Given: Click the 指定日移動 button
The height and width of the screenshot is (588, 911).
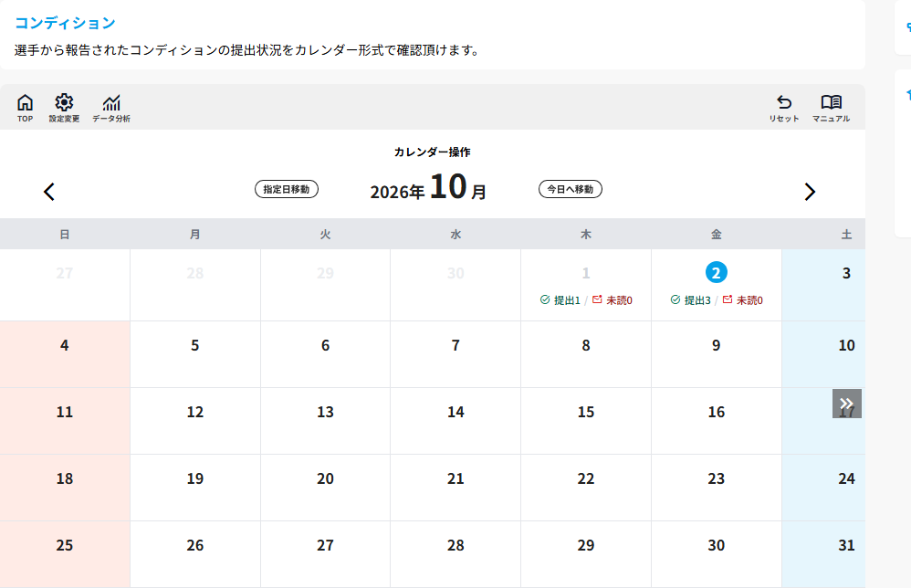Looking at the screenshot, I should [x=287, y=189].
